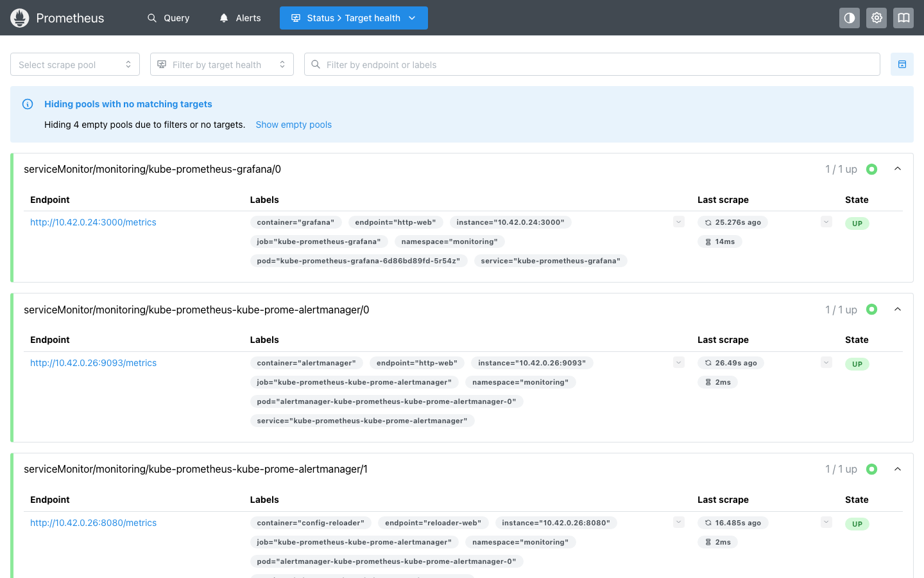Click the service="kube-prometheus-kube-prome-alertmanager" label
This screenshot has width=924, height=578.
[x=363, y=421]
